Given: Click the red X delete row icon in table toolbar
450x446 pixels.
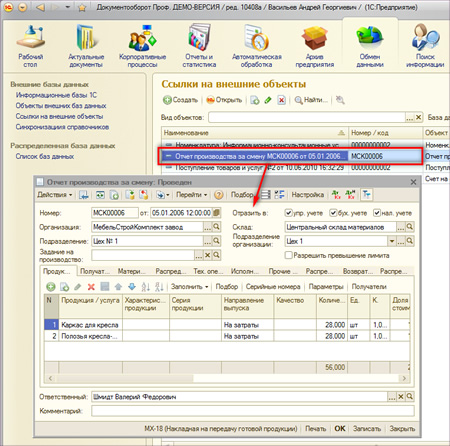Looking at the screenshot, I should pos(91,287).
